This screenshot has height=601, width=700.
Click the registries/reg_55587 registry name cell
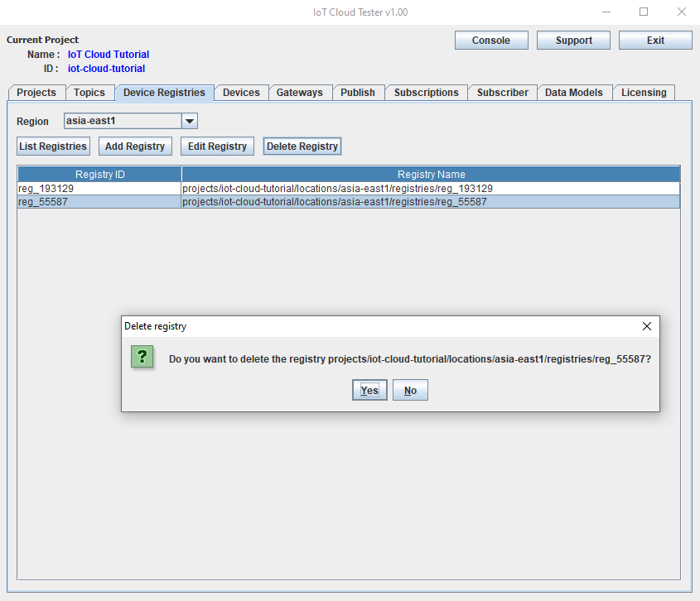coord(431,202)
